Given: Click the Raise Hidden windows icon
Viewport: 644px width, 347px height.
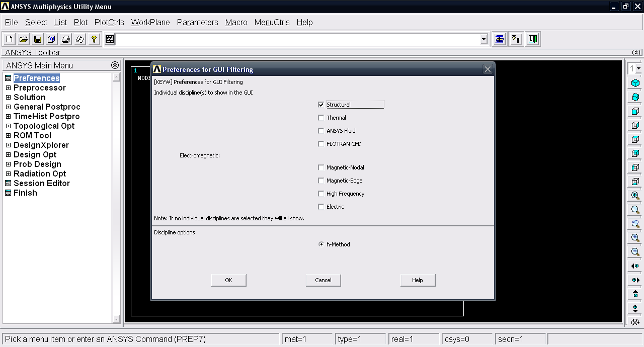Looking at the screenshot, I should click(499, 39).
